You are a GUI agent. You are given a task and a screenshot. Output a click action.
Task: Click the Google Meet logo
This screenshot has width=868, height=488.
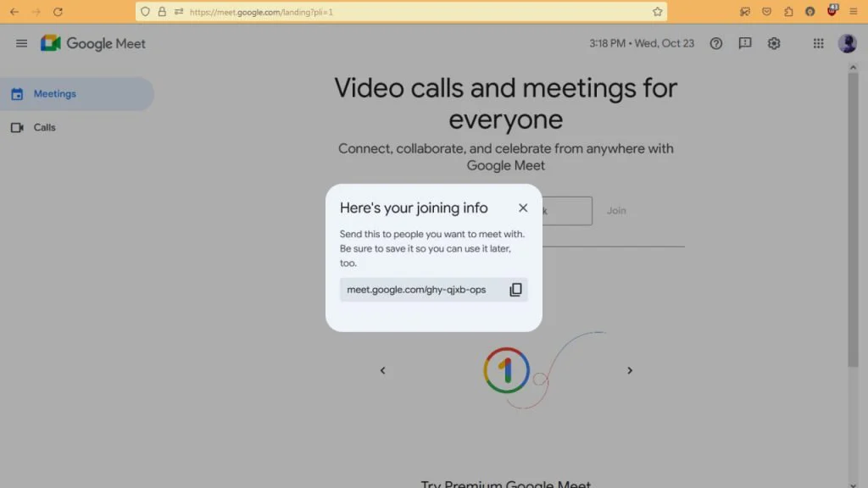[93, 43]
